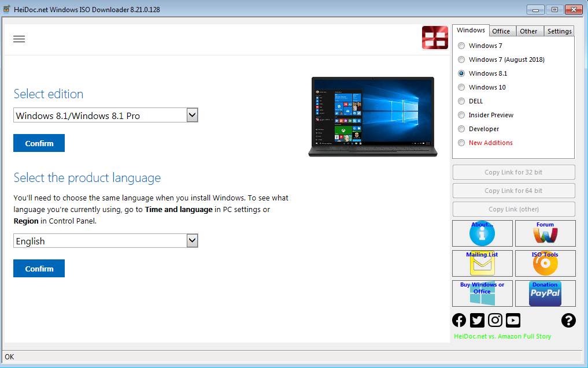
Task: Confirm the selected product language
Action: [x=39, y=269]
